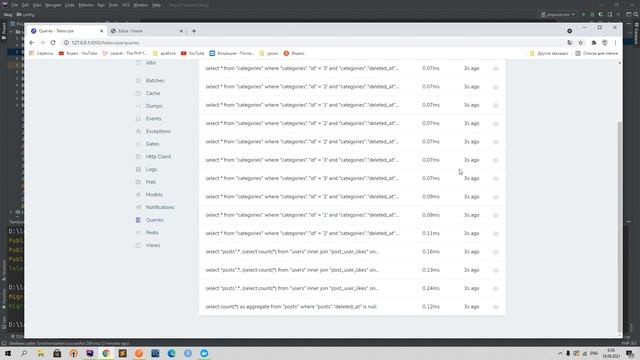Open a new browser tab
Viewport: 640px width, 360px height.
[194, 31]
